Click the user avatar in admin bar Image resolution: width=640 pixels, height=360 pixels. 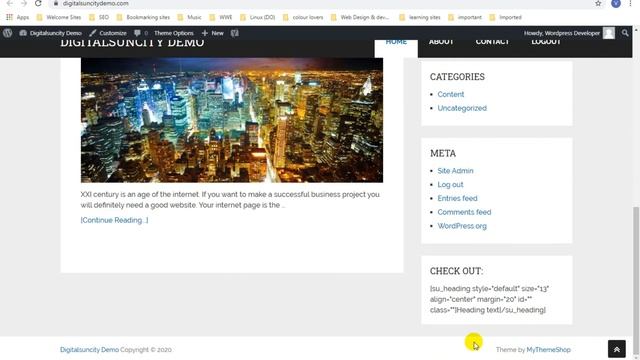pos(609,33)
